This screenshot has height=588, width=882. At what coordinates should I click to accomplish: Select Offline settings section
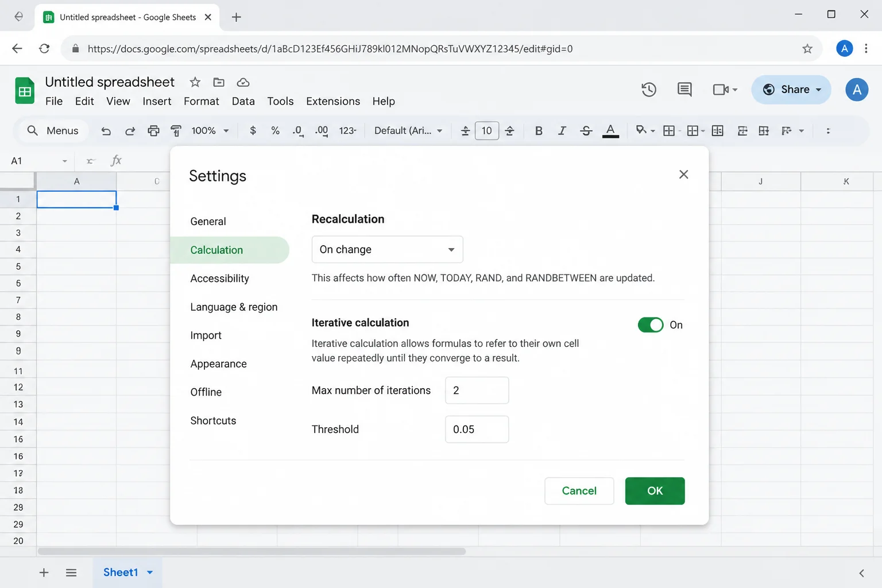tap(206, 392)
